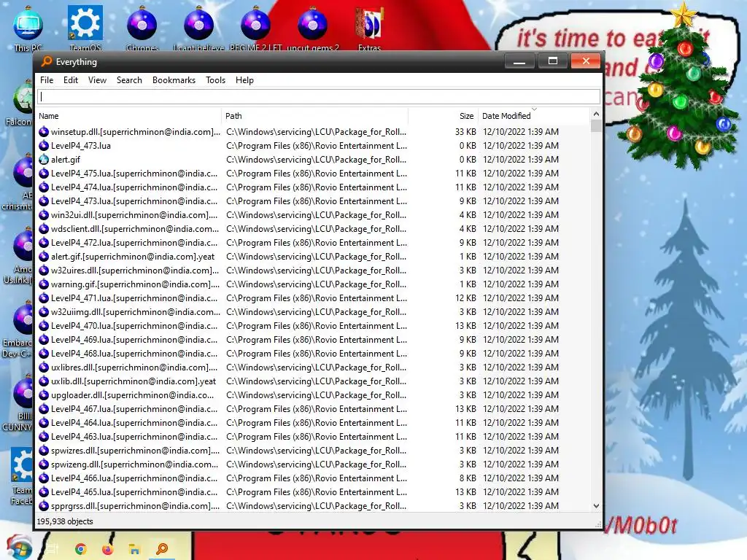Select the upgloader.dll file icon
This screenshot has width=747, height=560.
[44, 394]
